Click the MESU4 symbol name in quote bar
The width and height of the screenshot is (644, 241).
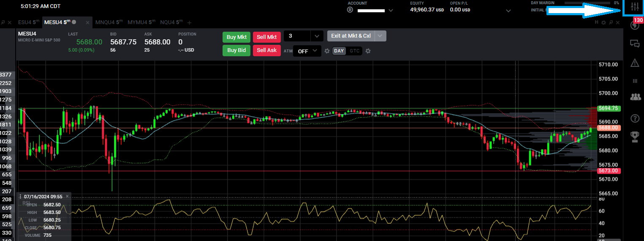click(x=27, y=34)
